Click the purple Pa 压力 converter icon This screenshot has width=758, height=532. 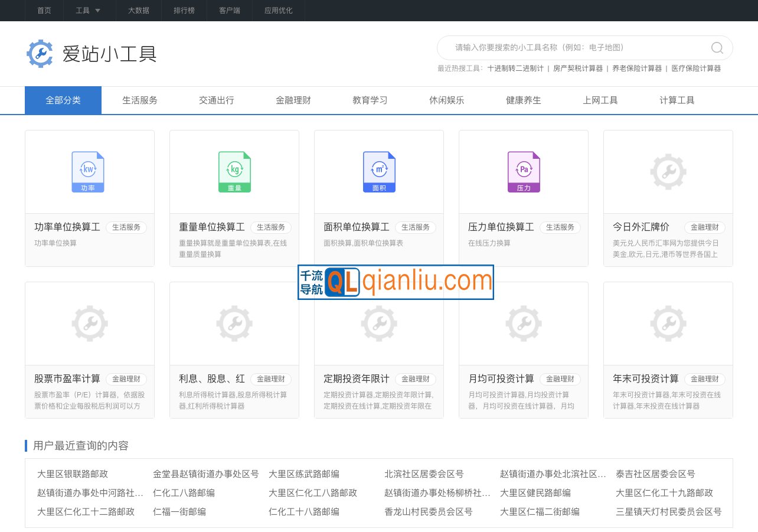point(523,171)
